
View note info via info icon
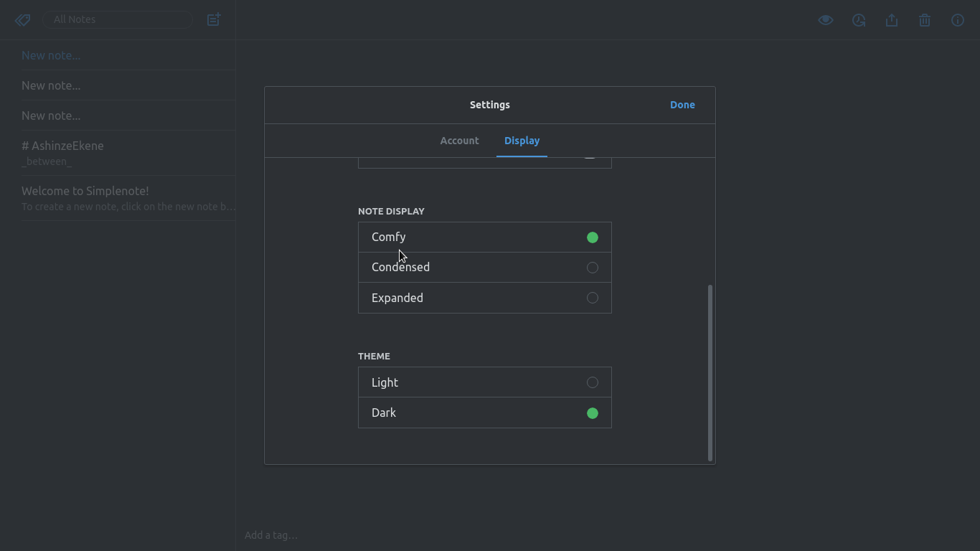[957, 20]
